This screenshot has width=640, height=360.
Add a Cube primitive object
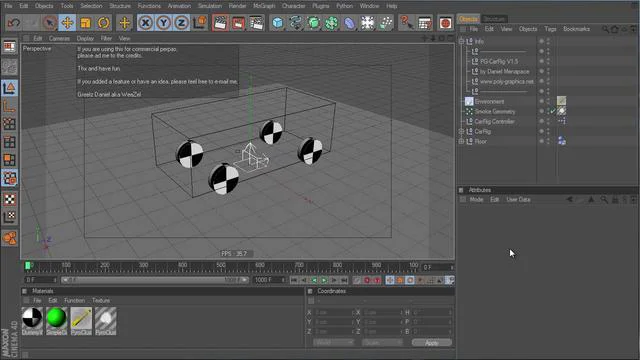[278, 23]
